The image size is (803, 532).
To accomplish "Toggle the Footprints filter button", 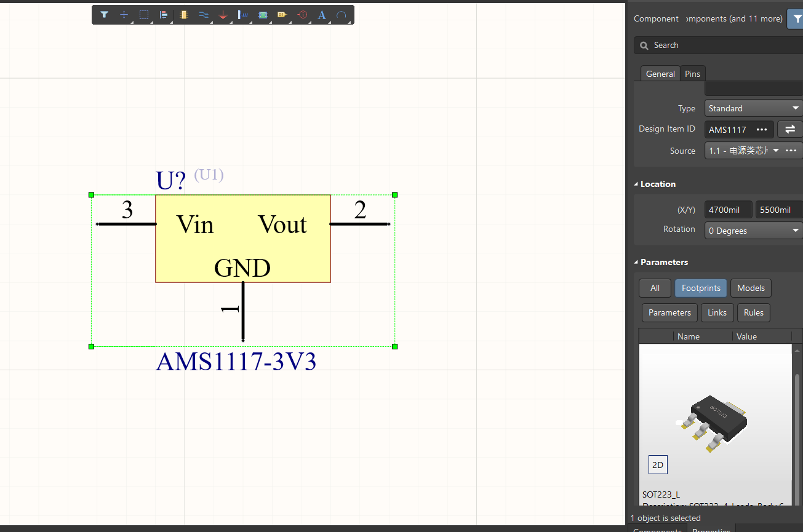I will click(x=701, y=288).
